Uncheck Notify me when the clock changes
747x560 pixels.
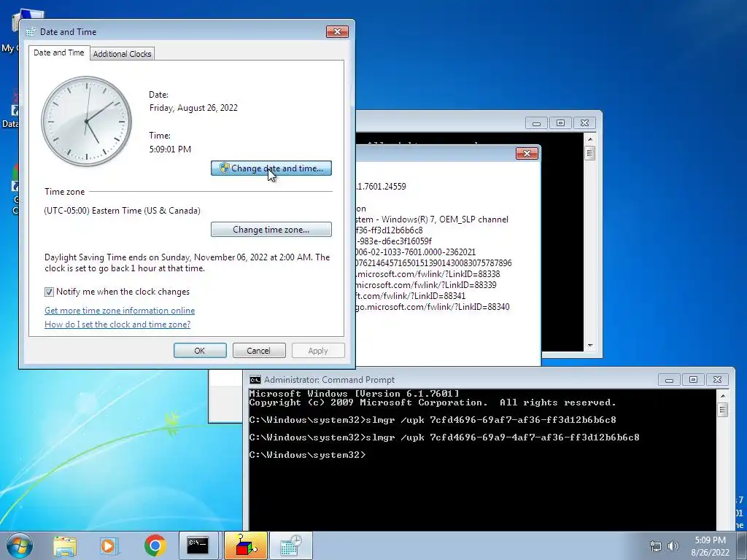click(49, 292)
